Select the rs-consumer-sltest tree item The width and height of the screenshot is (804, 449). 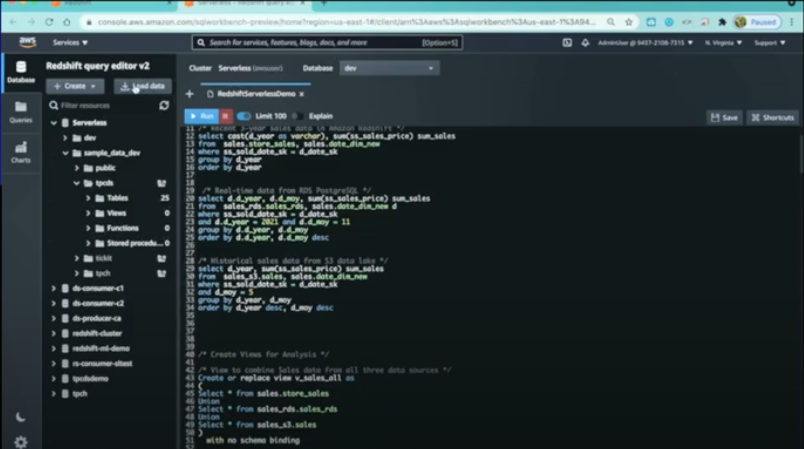click(x=102, y=363)
